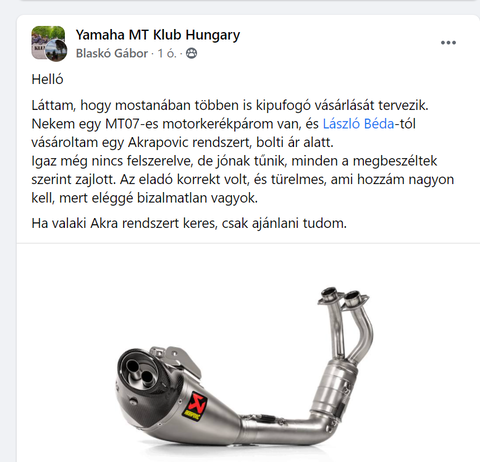The width and height of the screenshot is (480, 462).
Task: Open the post options three-dot menu
Action: tap(448, 43)
